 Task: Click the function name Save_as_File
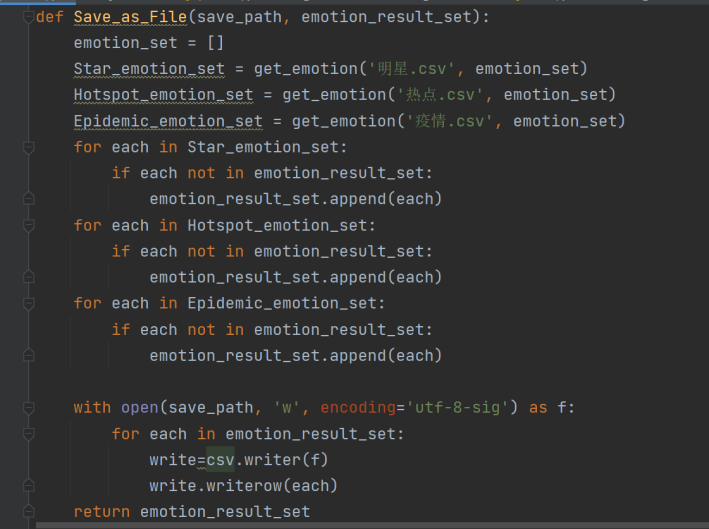click(x=130, y=17)
